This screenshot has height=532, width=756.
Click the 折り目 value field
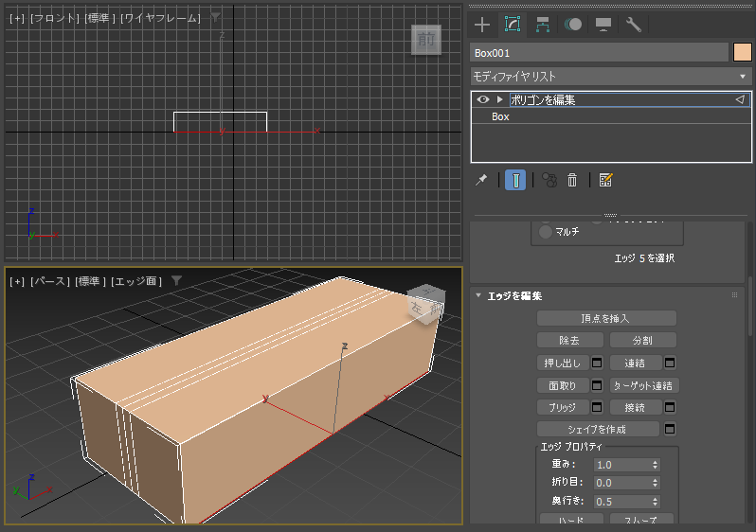coord(622,483)
